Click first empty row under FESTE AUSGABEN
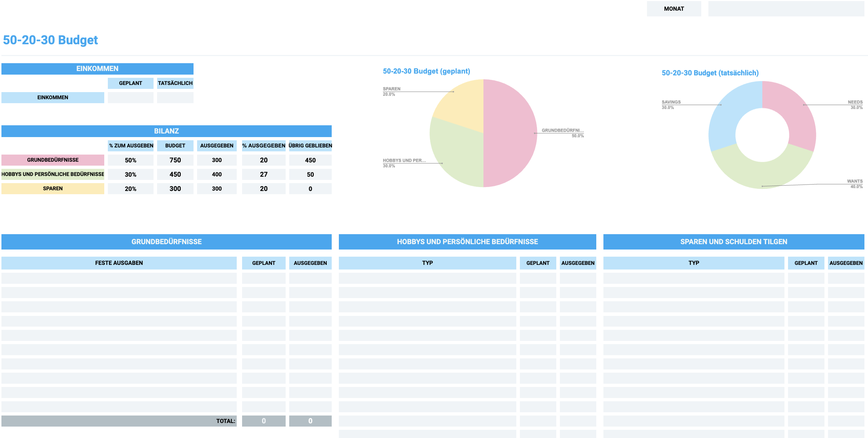The height and width of the screenshot is (438, 868). tap(119, 278)
